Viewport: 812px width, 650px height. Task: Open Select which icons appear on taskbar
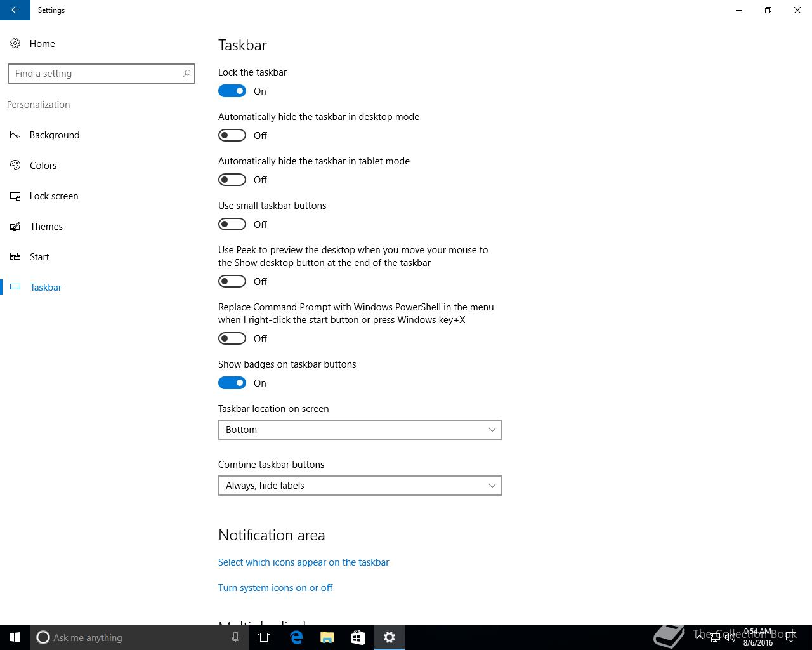pos(304,562)
